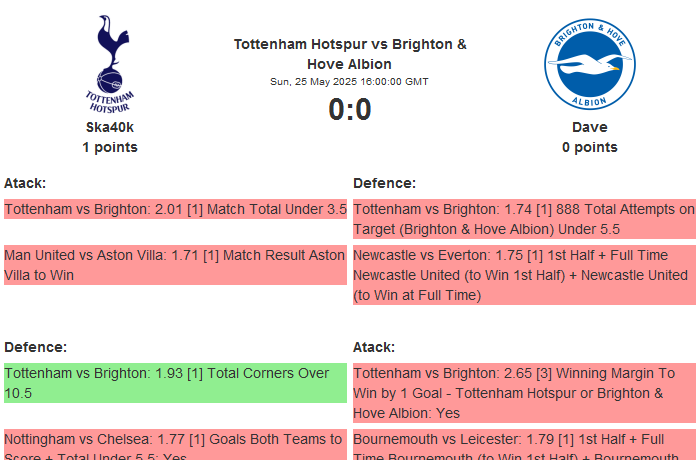Select the Man United vs Aston Villa bet
Image resolution: width=700 pixels, height=460 pixels.
click(176, 265)
